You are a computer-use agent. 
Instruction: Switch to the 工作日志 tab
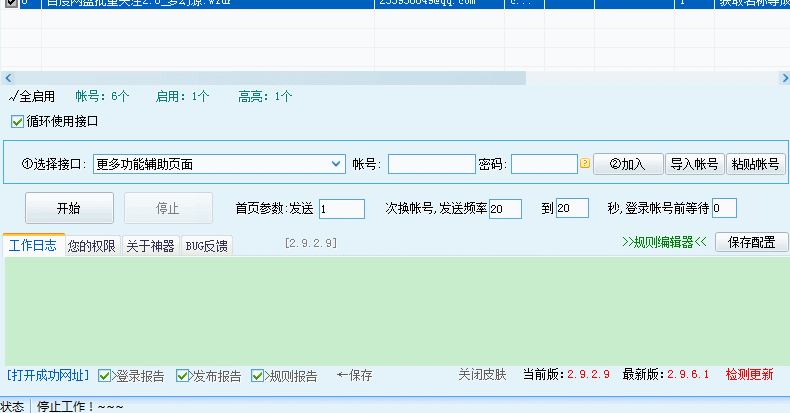(33, 245)
